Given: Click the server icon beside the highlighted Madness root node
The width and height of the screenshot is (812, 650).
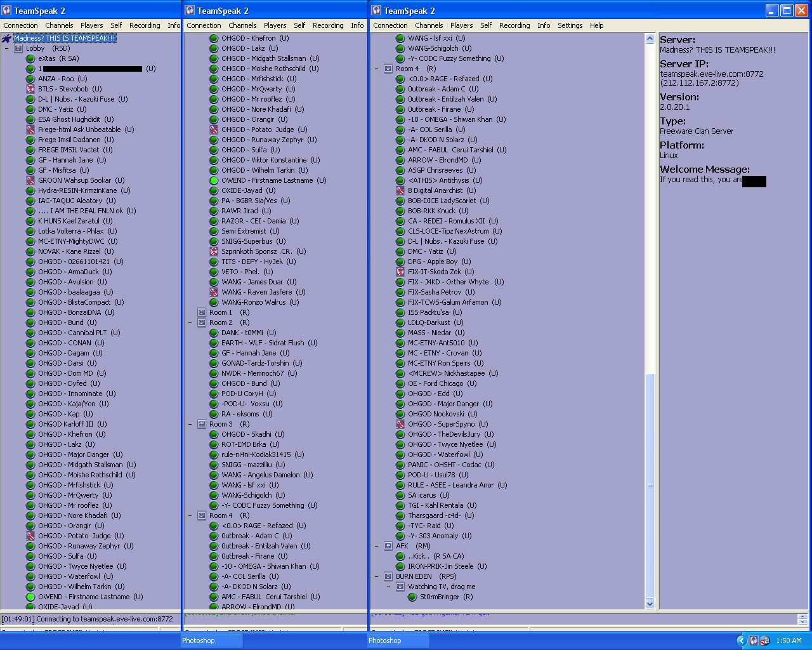Looking at the screenshot, I should [6, 38].
